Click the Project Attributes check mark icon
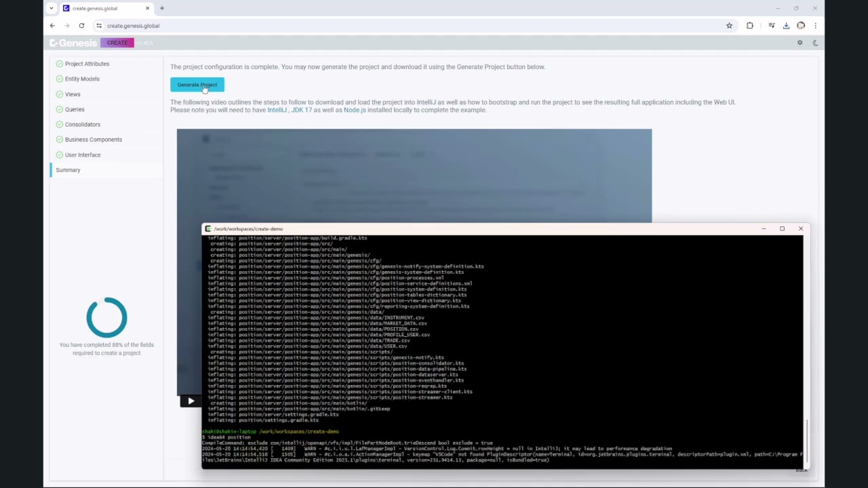 tap(59, 64)
